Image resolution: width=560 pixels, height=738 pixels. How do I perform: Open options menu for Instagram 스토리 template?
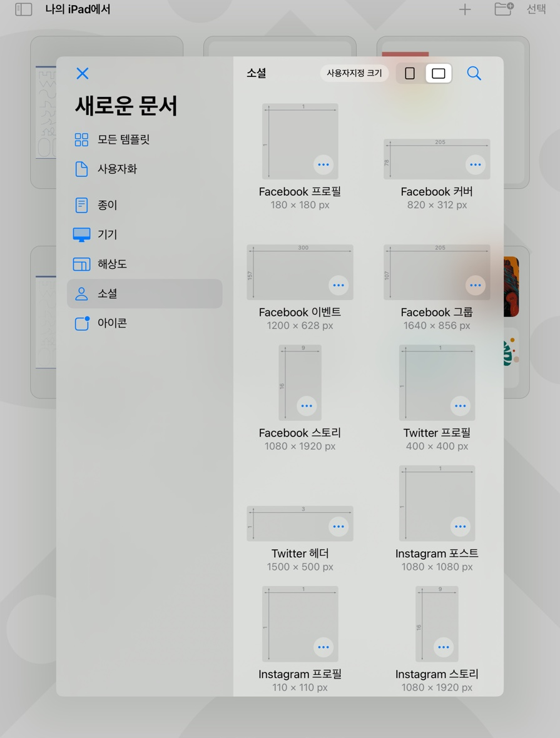click(x=444, y=647)
